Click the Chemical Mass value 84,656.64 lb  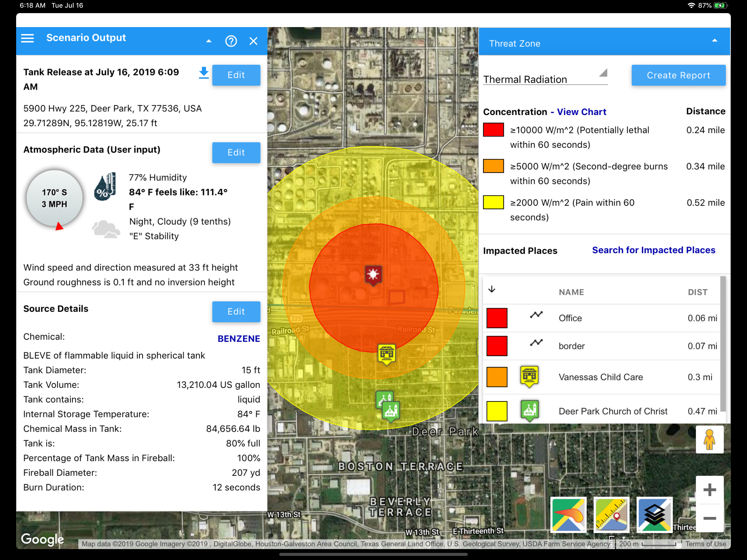pyautogui.click(x=233, y=428)
